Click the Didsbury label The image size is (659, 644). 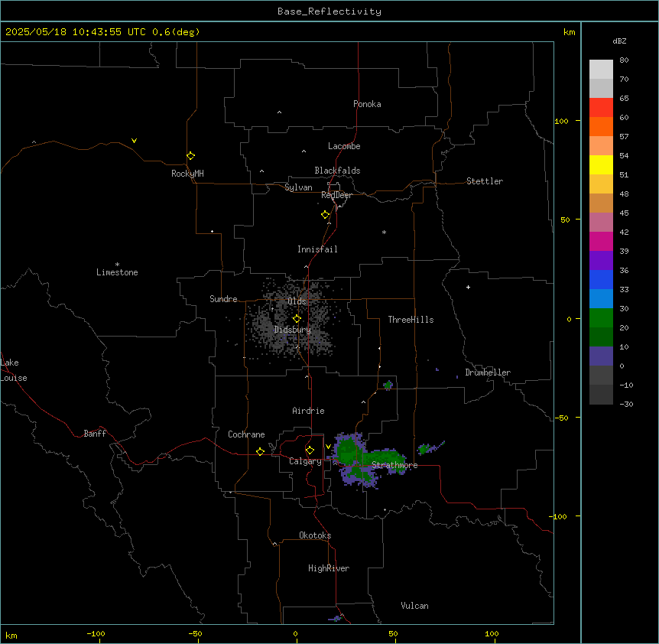(x=293, y=330)
